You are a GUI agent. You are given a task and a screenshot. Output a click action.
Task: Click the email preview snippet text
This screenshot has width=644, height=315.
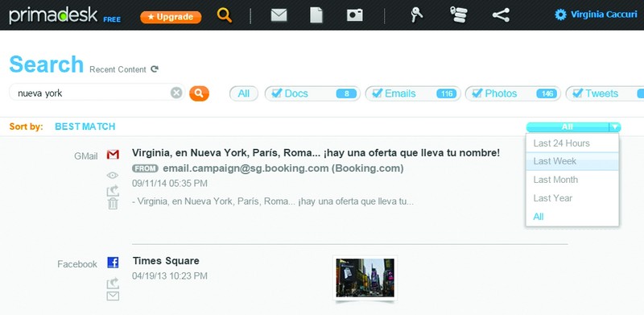273,202
